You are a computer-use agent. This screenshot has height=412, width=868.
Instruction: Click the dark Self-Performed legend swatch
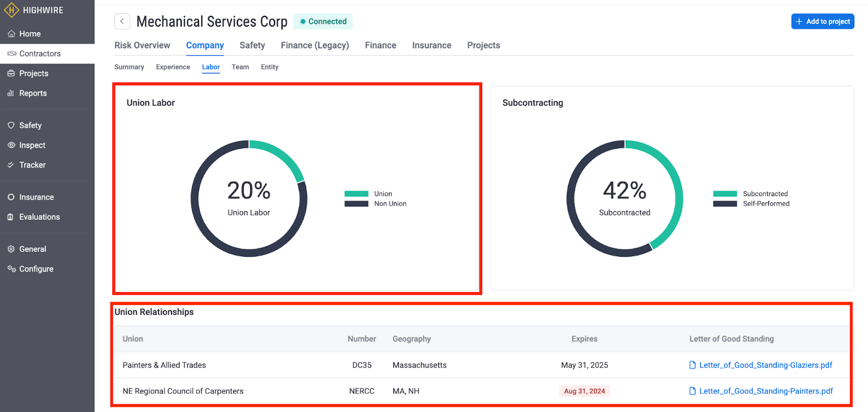tap(725, 204)
